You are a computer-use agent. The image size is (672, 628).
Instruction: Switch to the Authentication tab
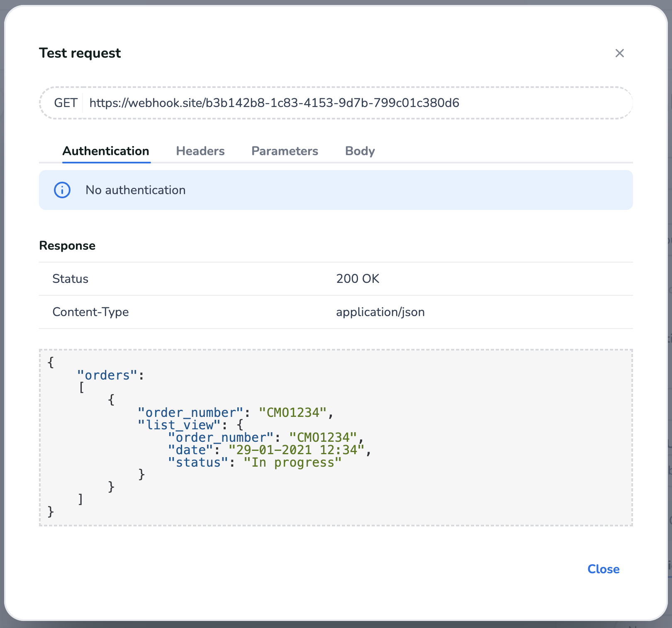pos(106,151)
